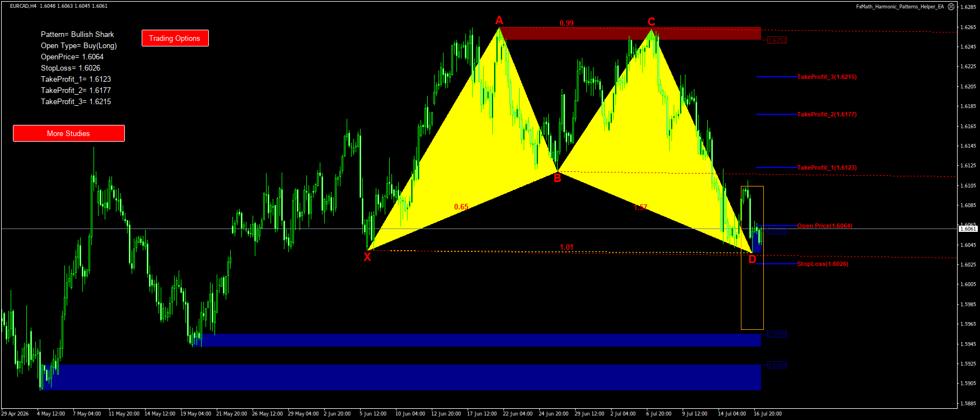Click the current price marker 1.6061
The height and width of the screenshot is (420, 980).
pyautogui.click(x=968, y=228)
